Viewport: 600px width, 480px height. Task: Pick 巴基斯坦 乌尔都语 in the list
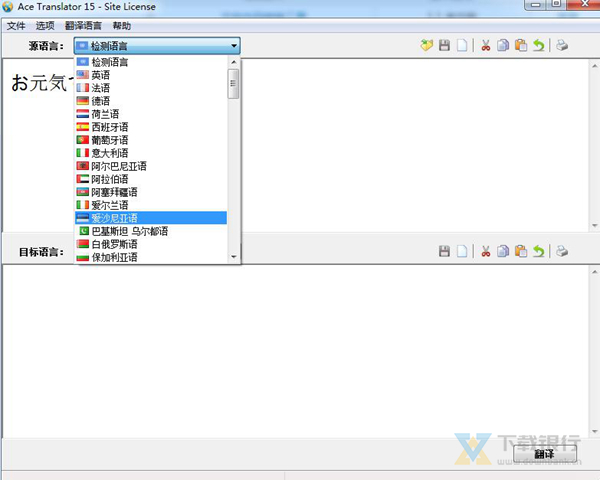pos(151,231)
